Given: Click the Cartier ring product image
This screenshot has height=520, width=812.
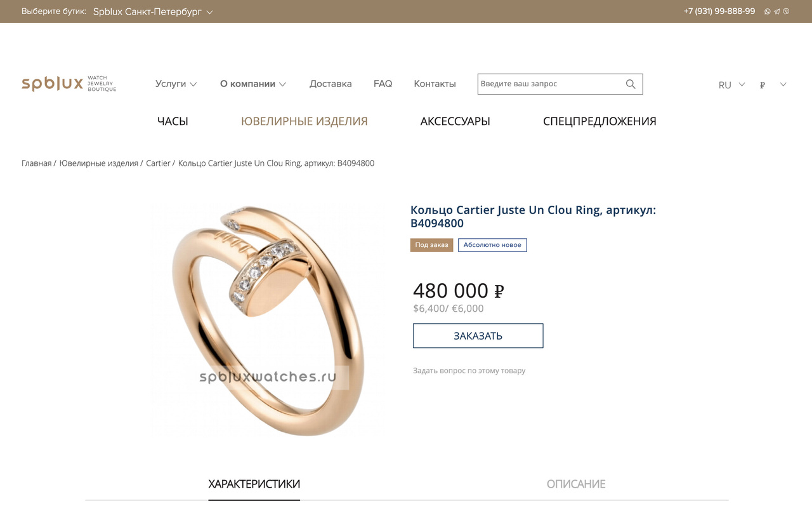Looking at the screenshot, I should (x=268, y=321).
